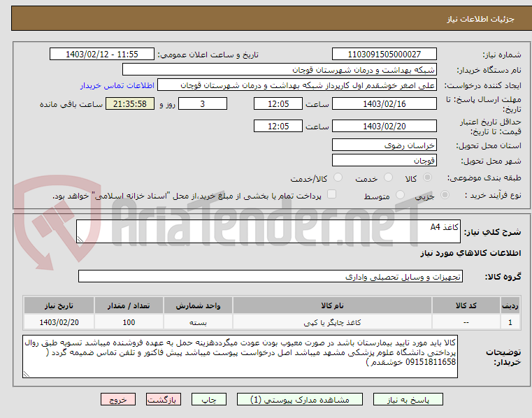The width and height of the screenshot is (532, 418).
Task: Click the 'بازگشت' back button
Action: click(x=163, y=399)
